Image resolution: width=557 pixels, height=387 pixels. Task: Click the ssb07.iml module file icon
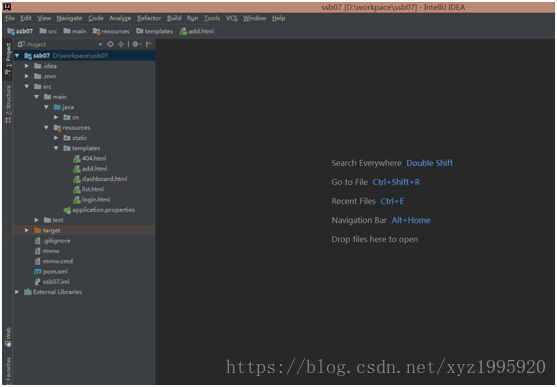pyautogui.click(x=38, y=282)
